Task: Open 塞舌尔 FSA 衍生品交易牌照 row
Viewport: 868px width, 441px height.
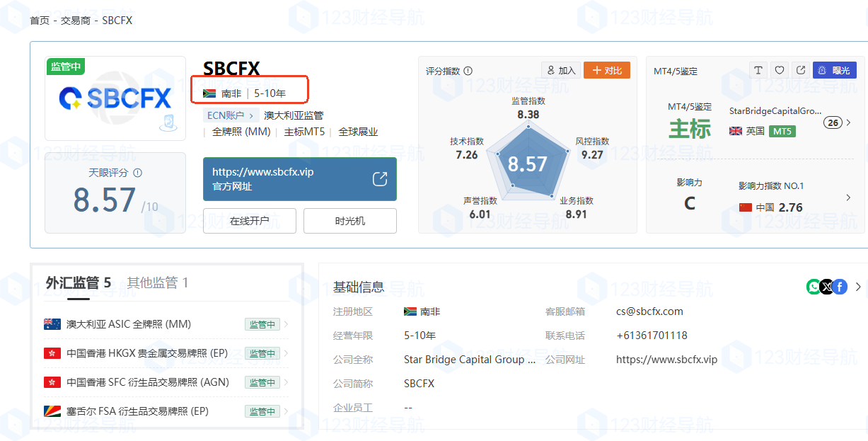Action: click(x=166, y=411)
